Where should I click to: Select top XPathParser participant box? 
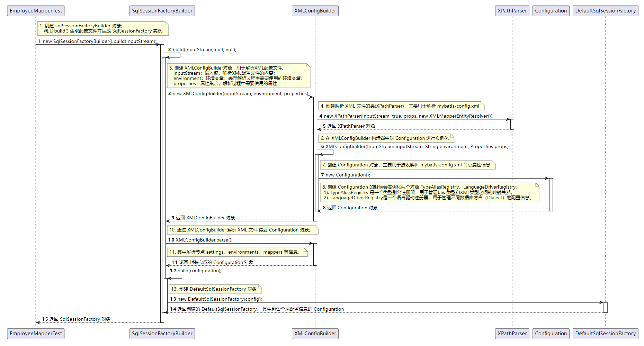(x=512, y=11)
